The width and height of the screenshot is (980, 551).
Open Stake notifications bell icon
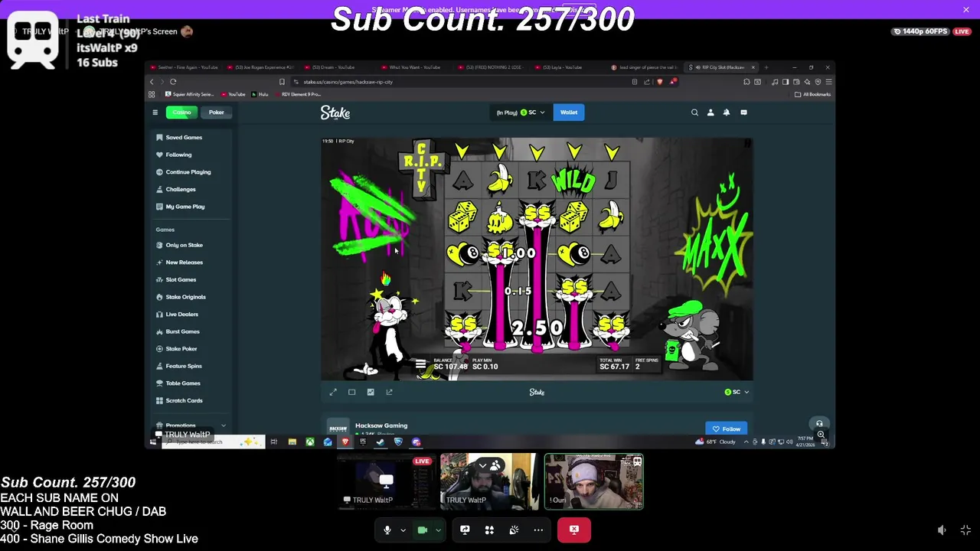tap(727, 112)
